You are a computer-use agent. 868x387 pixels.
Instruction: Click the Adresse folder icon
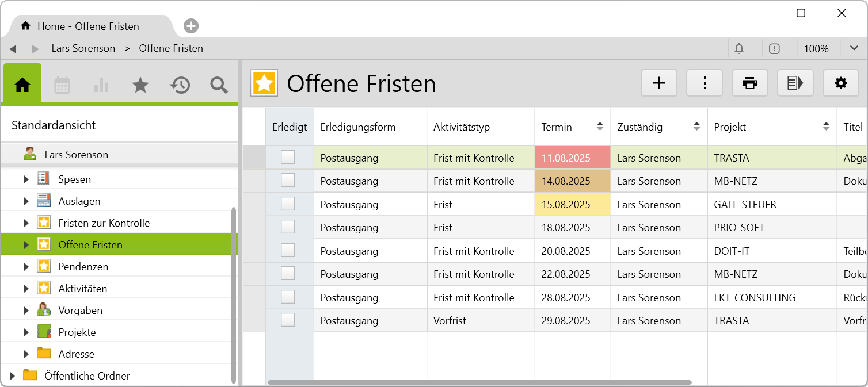click(43, 353)
